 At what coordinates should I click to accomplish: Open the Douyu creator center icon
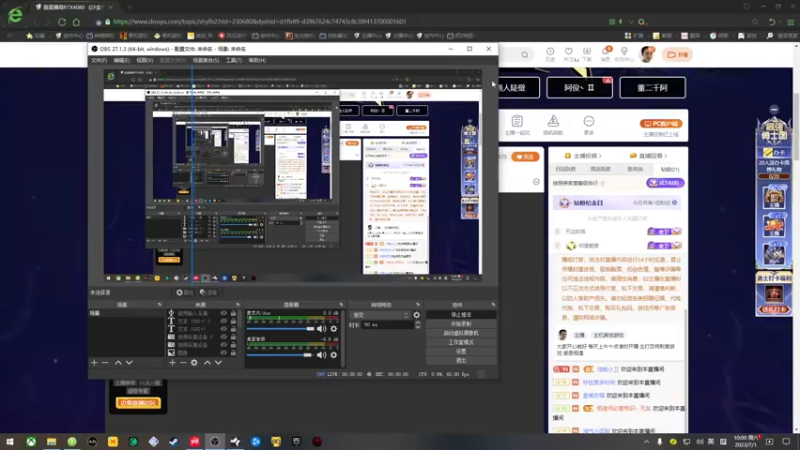[624, 54]
